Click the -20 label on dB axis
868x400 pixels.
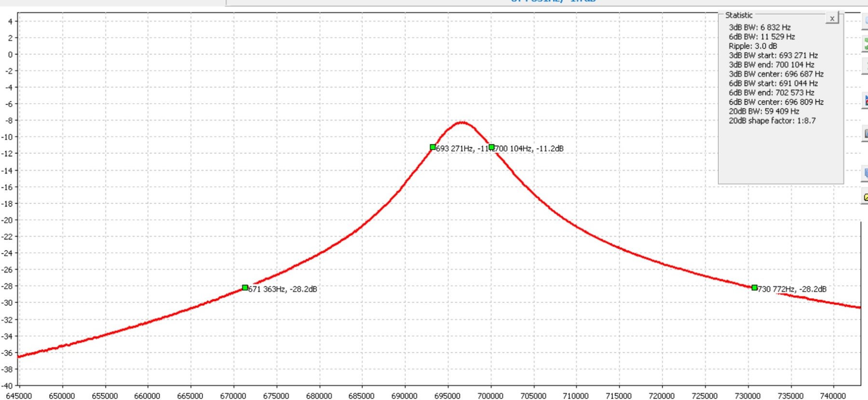tap(8, 220)
